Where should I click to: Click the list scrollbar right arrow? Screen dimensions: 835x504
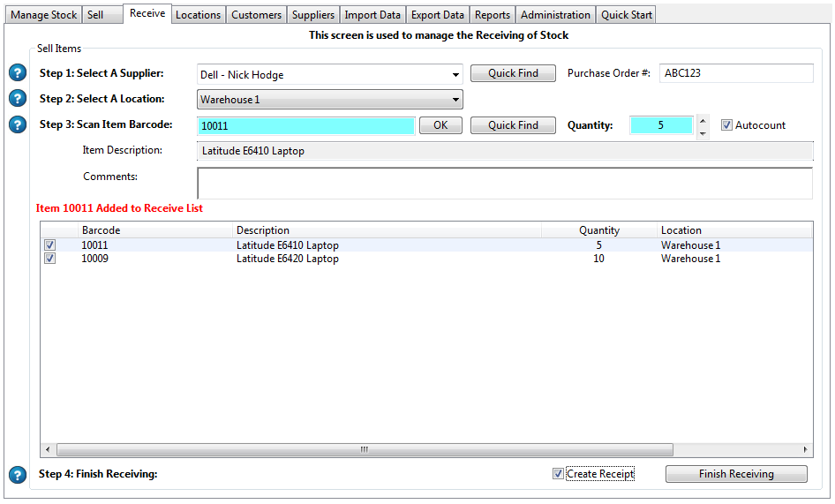coord(805,450)
